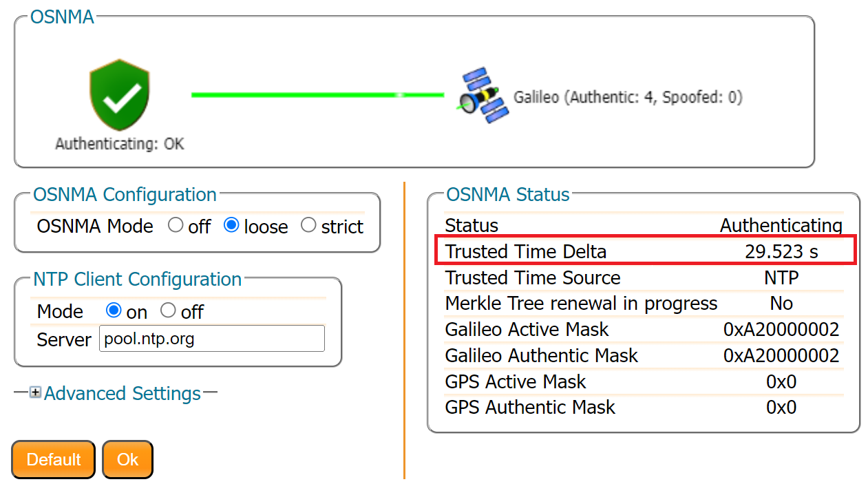The width and height of the screenshot is (868, 484).
Task: Choose strict OSNMA Mode
Action: click(x=309, y=225)
